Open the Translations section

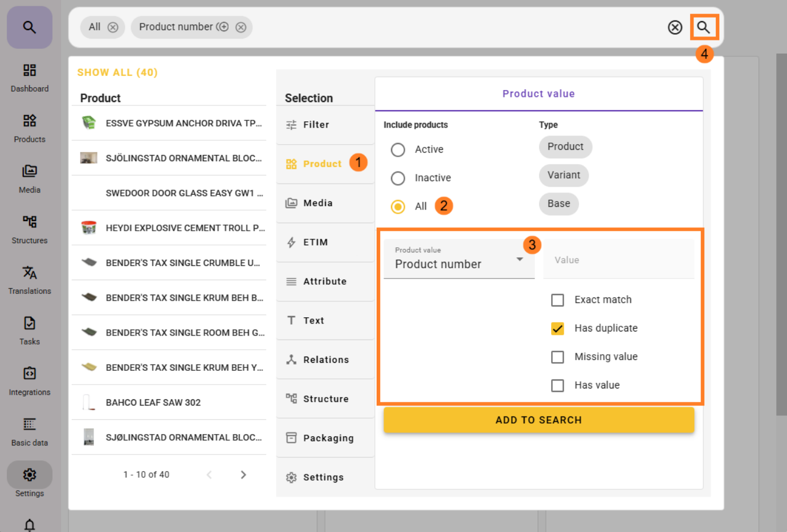tap(30, 280)
